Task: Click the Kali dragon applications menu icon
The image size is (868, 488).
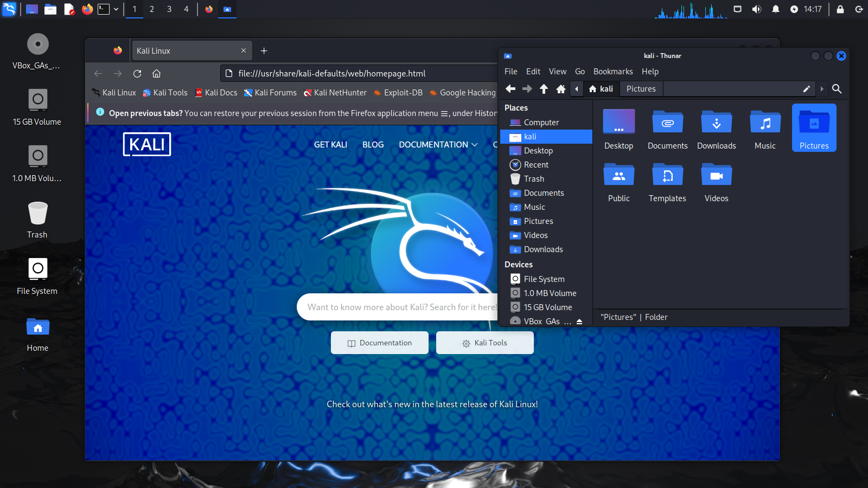Action: click(9, 9)
